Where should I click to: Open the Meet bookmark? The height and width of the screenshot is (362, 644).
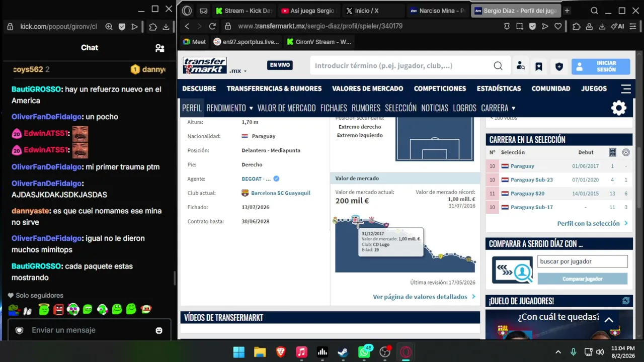[195, 42]
